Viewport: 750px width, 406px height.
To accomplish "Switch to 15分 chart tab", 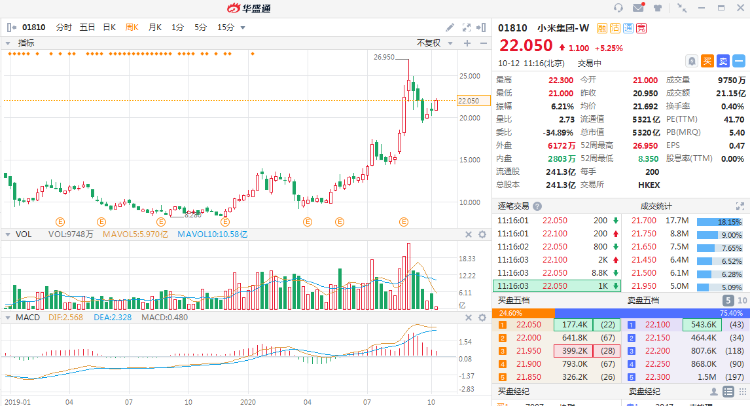I will [225, 27].
